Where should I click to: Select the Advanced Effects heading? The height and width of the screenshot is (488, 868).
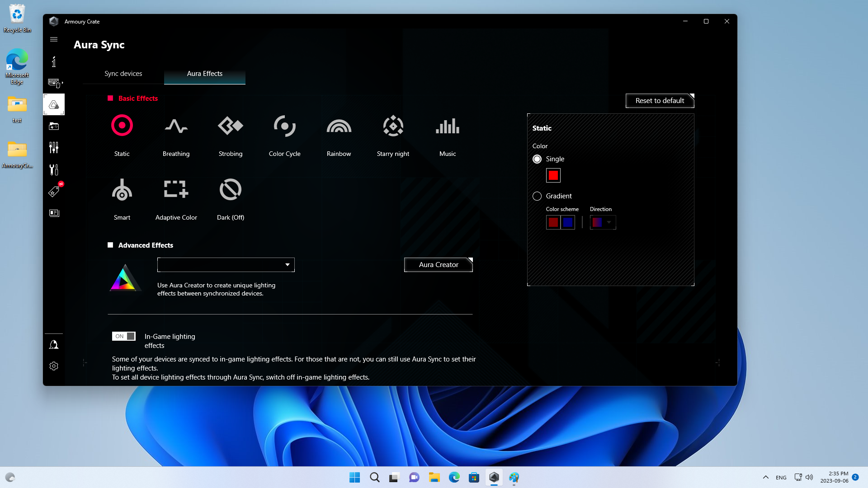(x=146, y=245)
